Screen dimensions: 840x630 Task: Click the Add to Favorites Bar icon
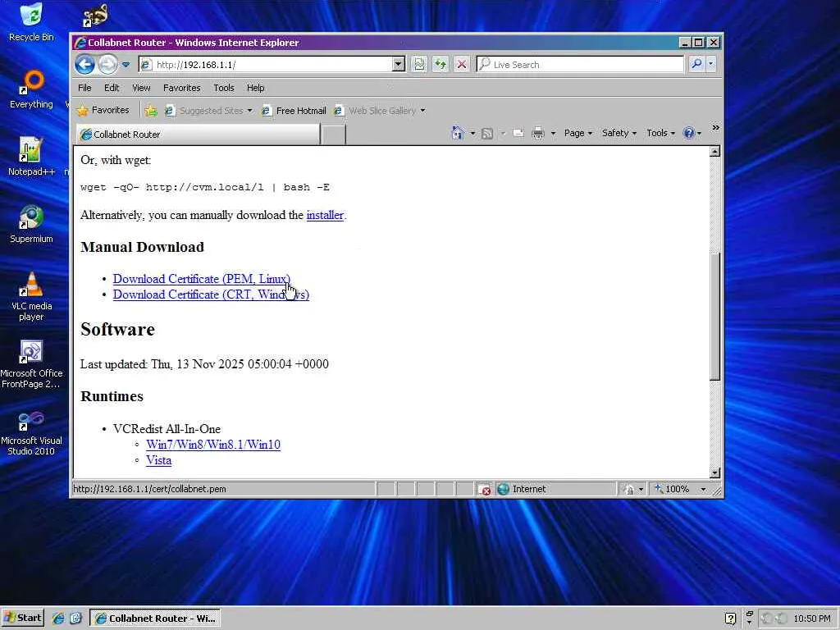coord(151,111)
